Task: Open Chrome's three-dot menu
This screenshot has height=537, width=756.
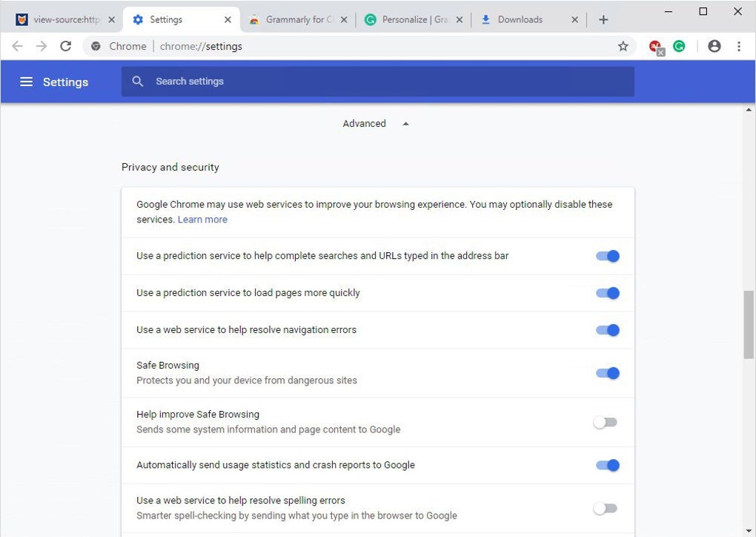Action: (x=739, y=46)
